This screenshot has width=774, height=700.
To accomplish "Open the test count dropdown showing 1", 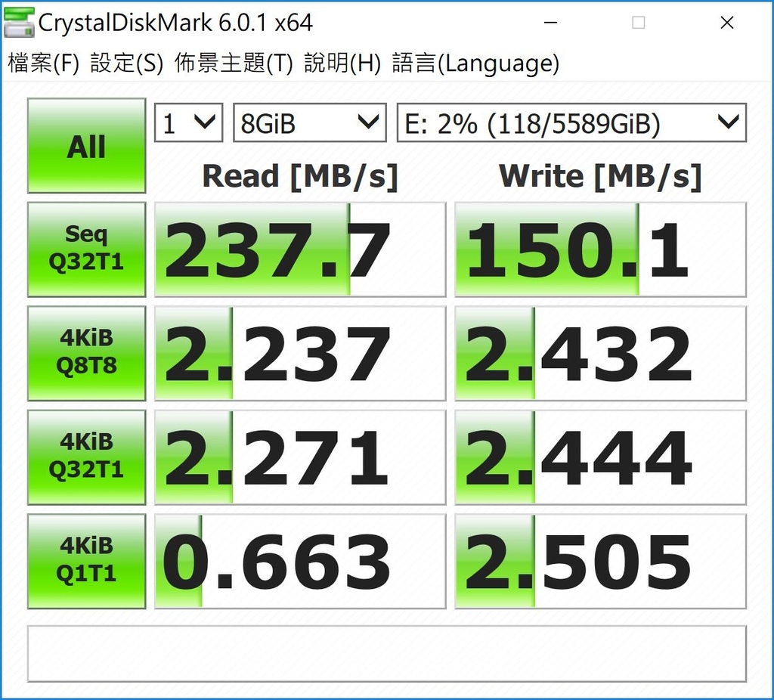I will click(x=188, y=122).
